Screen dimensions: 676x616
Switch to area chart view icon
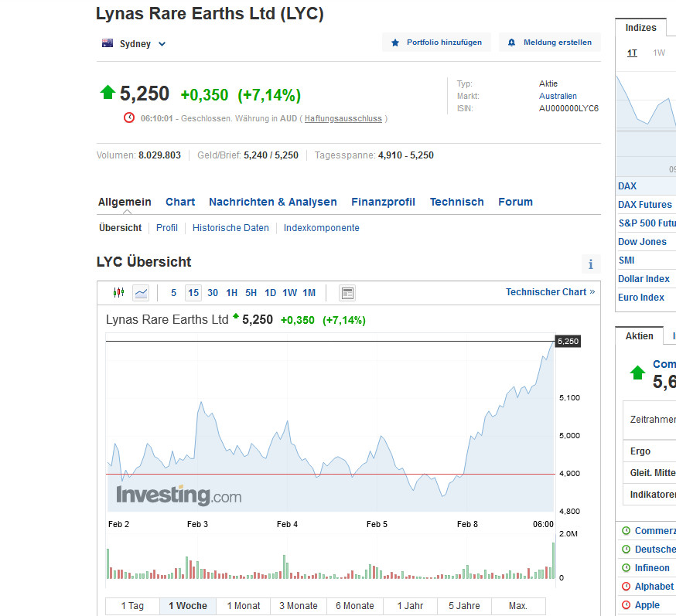142,293
